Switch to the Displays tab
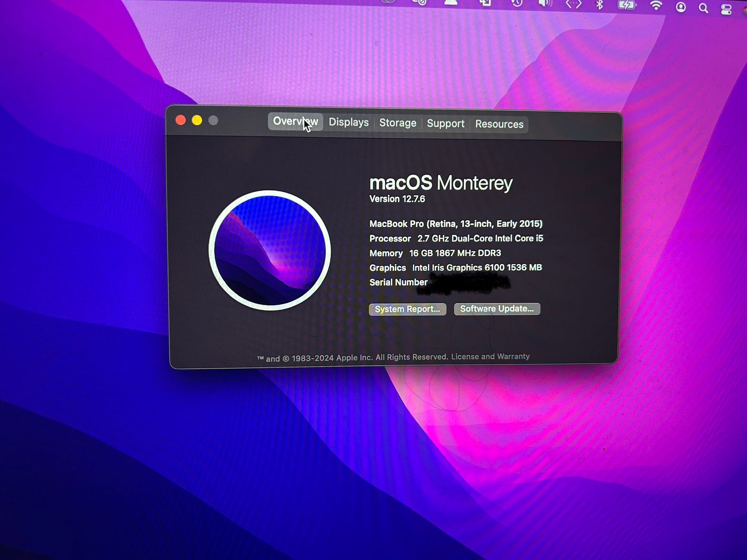Screen dimensions: 747x560 pos(349,122)
